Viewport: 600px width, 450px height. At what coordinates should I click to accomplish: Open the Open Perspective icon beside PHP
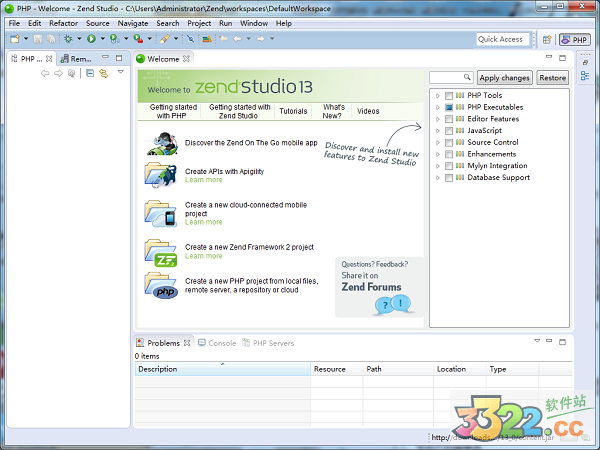pos(547,39)
